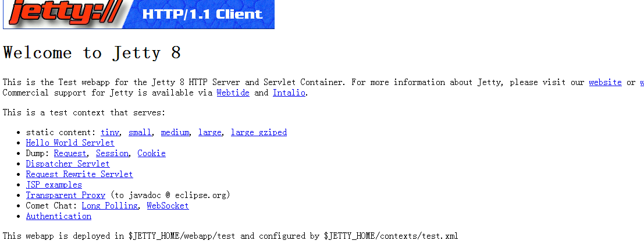
Task: Open the large static content link
Action: pyautogui.click(x=209, y=133)
